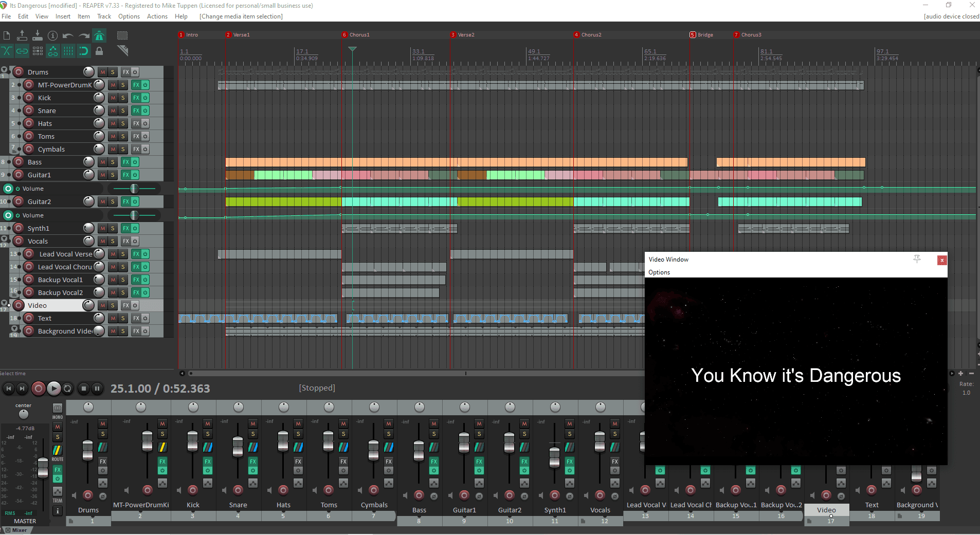Open the Kick track FX chain
Image resolution: width=980 pixels, height=535 pixels.
[x=136, y=98]
